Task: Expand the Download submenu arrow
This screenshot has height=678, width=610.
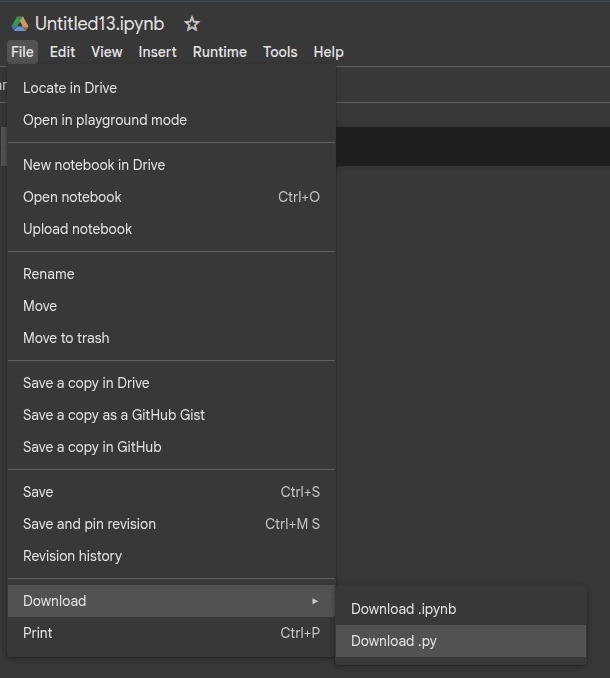Action: (315, 601)
